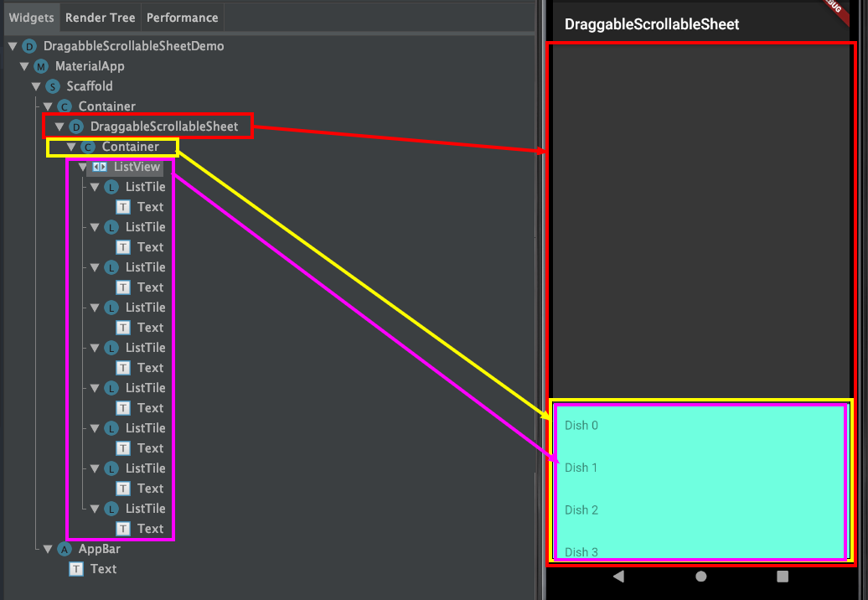Select the AppBar widget icon
Screen dimensions: 868x600
click(x=65, y=549)
